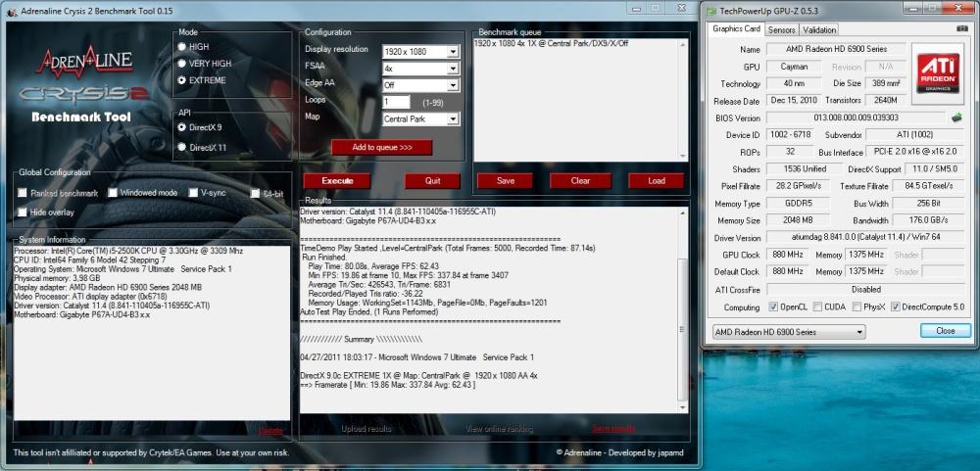This screenshot has height=471, width=980.
Task: Click the Bus Interface PCI-E 2.0 value
Action: coord(915,152)
